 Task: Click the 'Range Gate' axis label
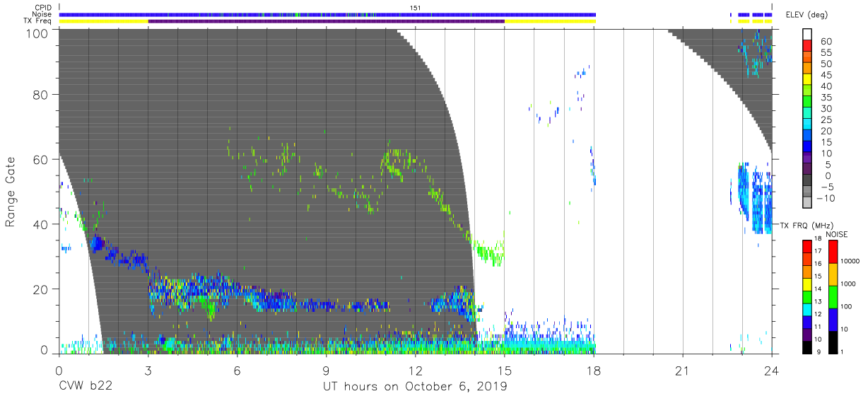pos(11,192)
